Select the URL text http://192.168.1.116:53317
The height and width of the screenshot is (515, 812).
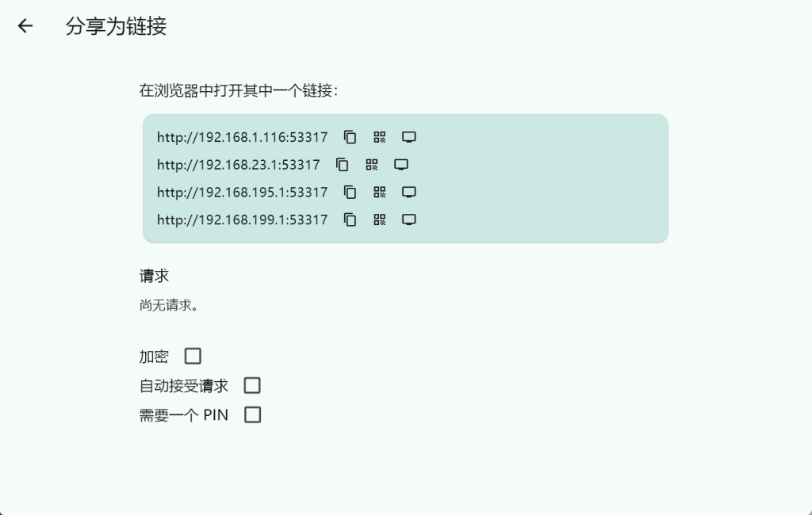tap(243, 136)
